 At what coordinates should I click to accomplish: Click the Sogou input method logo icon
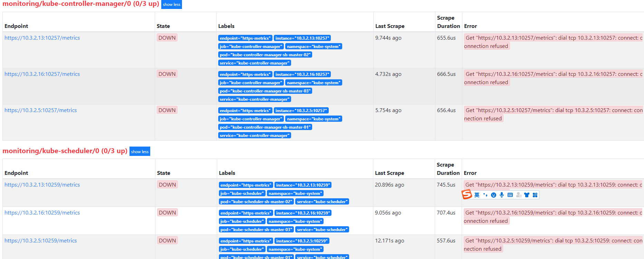pyautogui.click(x=467, y=195)
